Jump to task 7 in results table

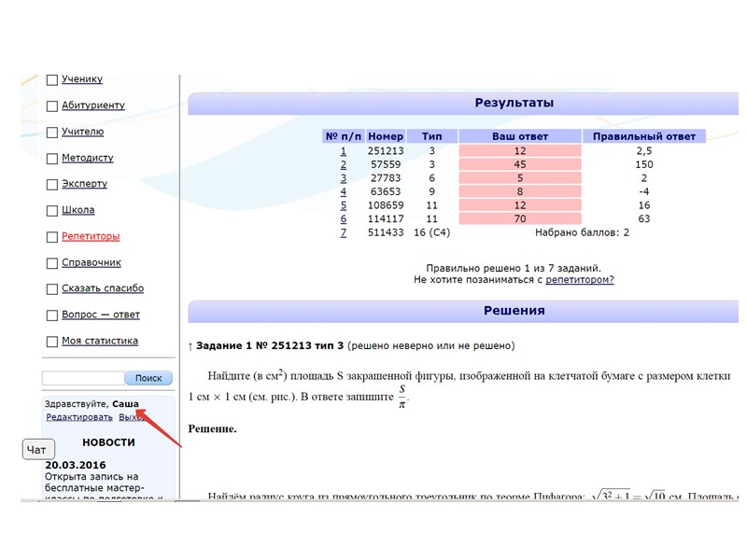point(343,232)
